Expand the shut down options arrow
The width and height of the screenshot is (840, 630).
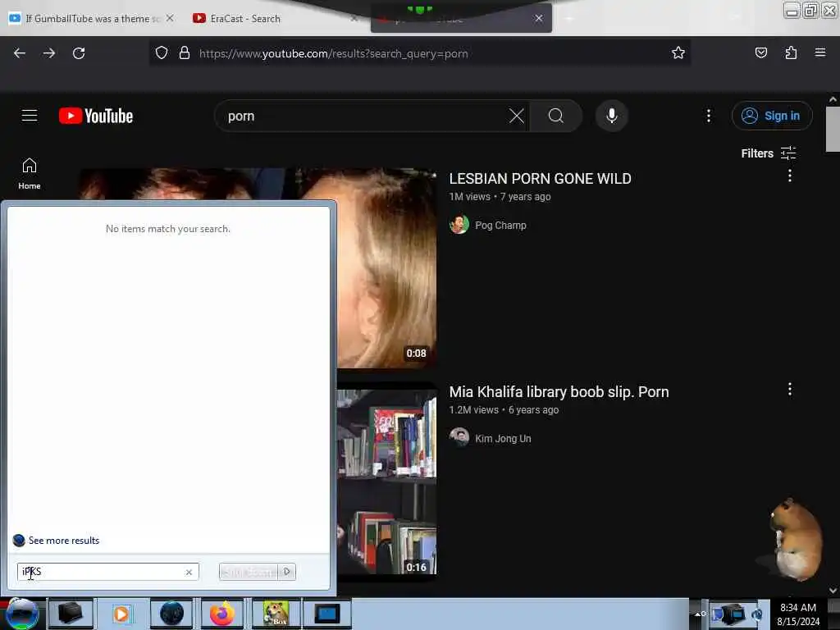coord(287,572)
